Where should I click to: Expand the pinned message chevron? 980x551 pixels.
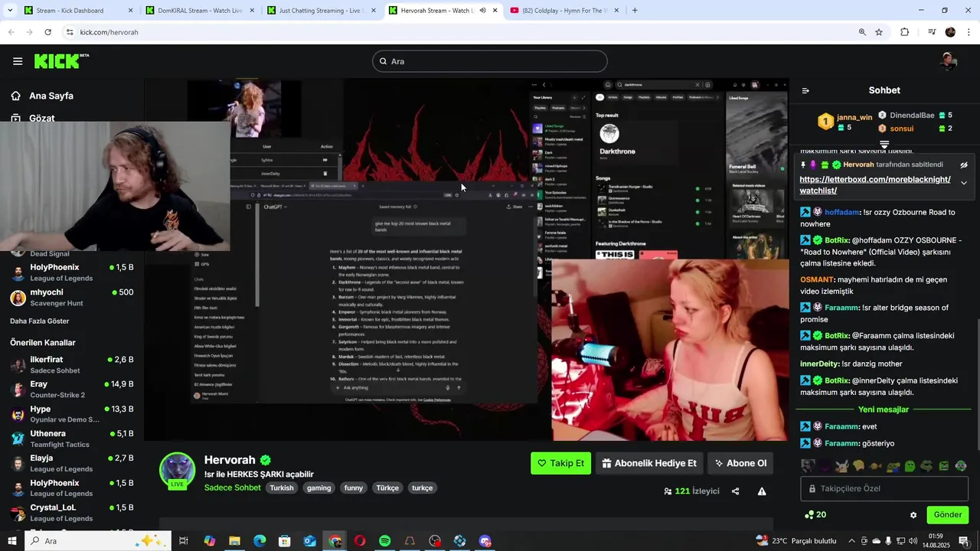(964, 183)
